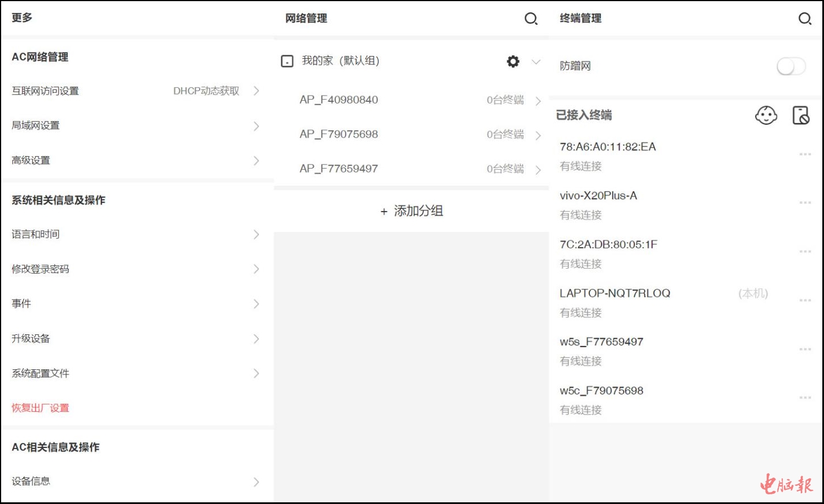Open more options for w5s_F77659497

[805, 349]
